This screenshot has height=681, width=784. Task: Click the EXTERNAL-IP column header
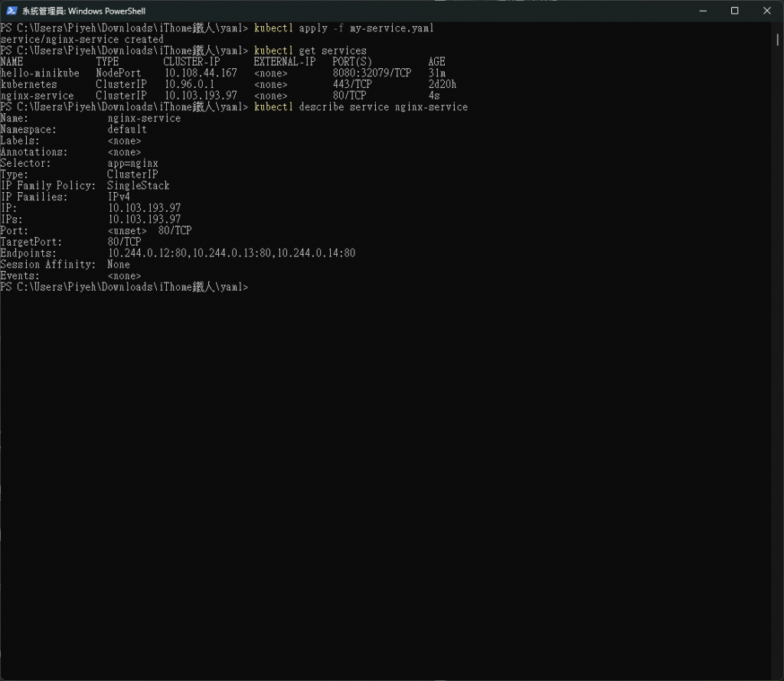pos(285,62)
